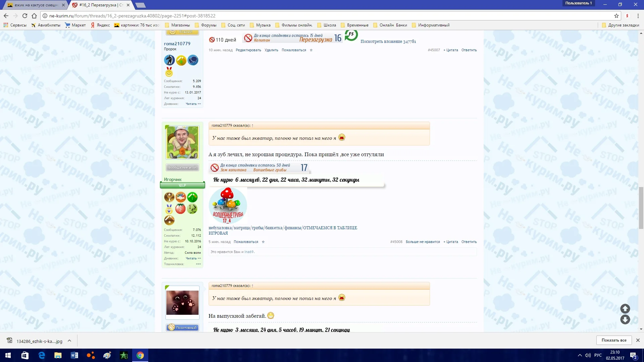Expand hidden system tray icons chevron
The width and height of the screenshot is (644, 362).
coord(580,355)
